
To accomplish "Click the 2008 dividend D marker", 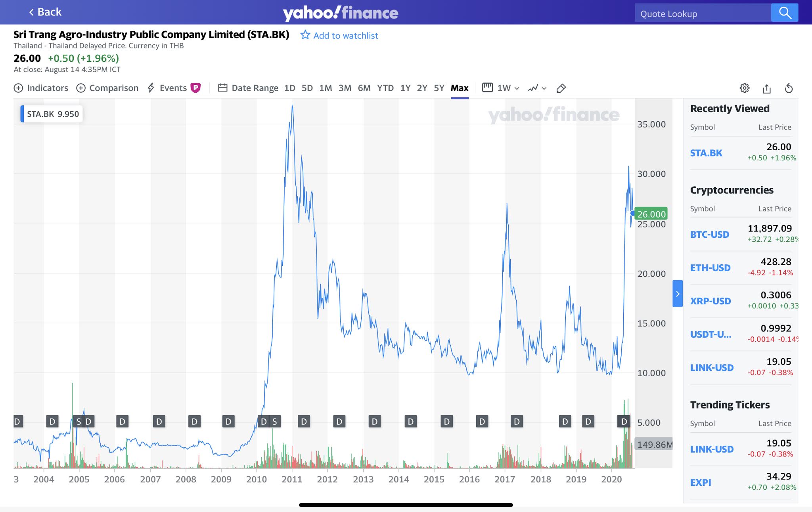I will click(194, 422).
